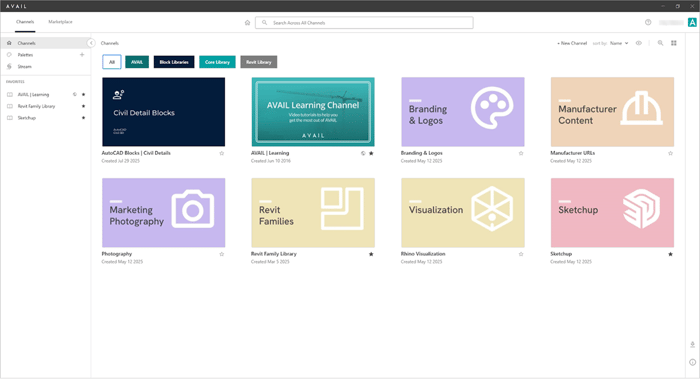Favorite Photography channel star
This screenshot has width=700, height=379.
coord(221,254)
